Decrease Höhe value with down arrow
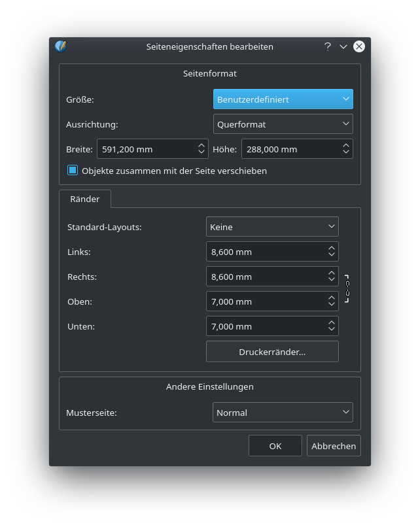The height and width of the screenshot is (527, 420). coord(346,153)
